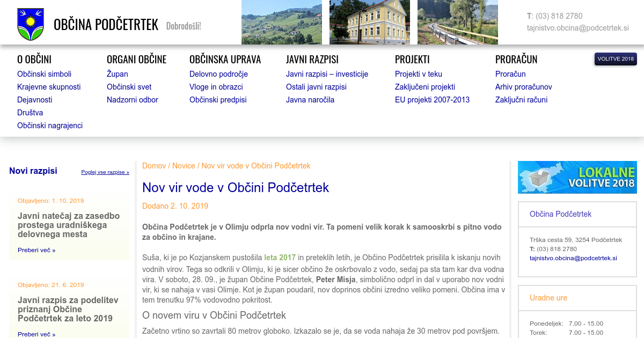Select Arhiv proračunov
Screen dimensions: 644x338
tap(523, 87)
